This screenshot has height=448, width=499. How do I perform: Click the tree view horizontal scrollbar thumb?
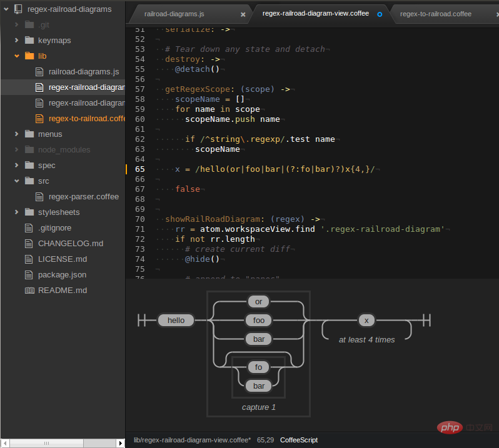tap(46, 443)
